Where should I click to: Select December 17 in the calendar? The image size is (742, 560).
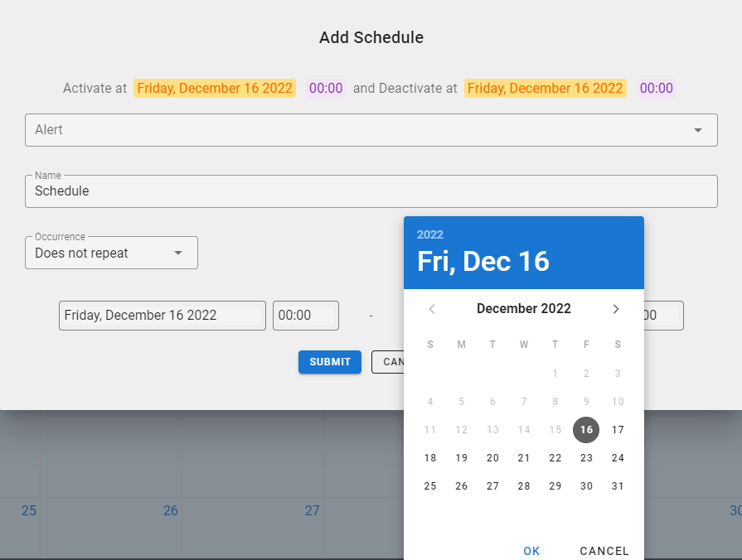618,430
